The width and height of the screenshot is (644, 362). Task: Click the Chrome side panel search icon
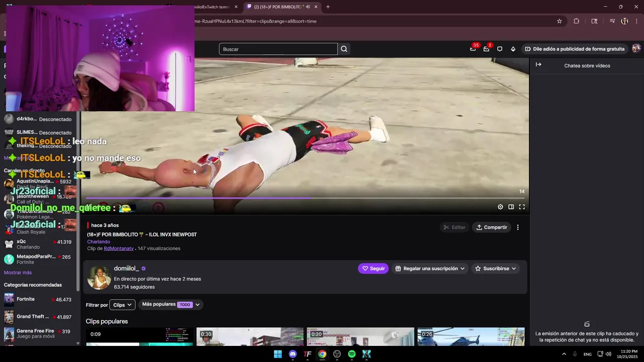click(x=594, y=21)
